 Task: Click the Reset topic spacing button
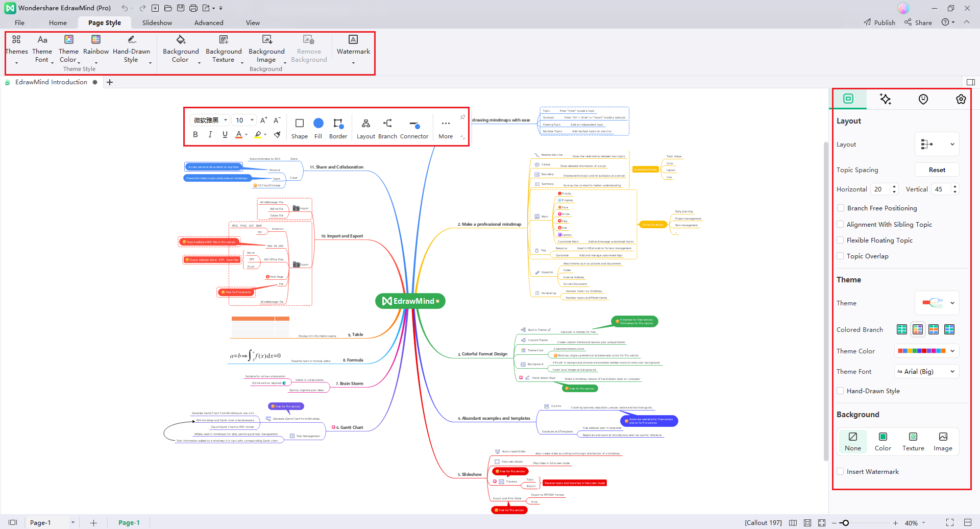937,170
